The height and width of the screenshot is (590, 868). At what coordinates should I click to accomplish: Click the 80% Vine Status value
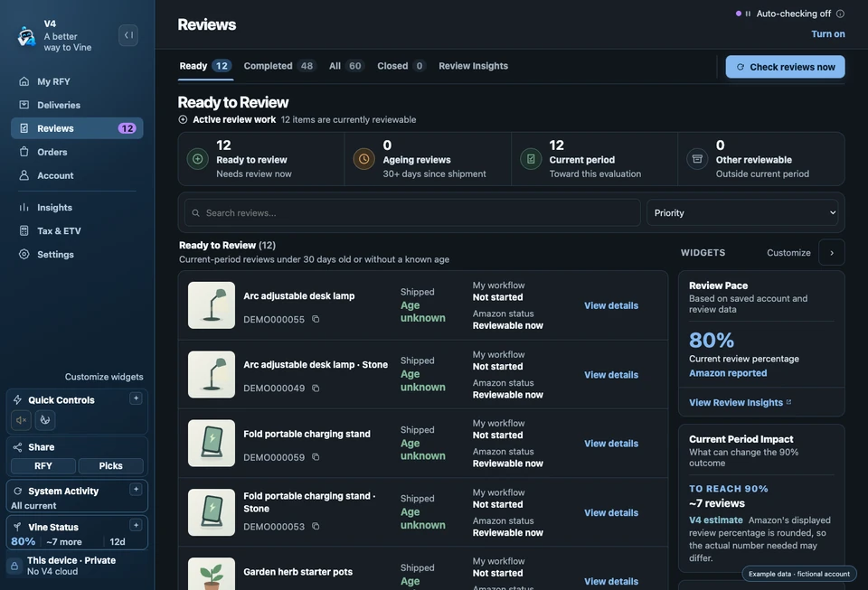(24, 541)
